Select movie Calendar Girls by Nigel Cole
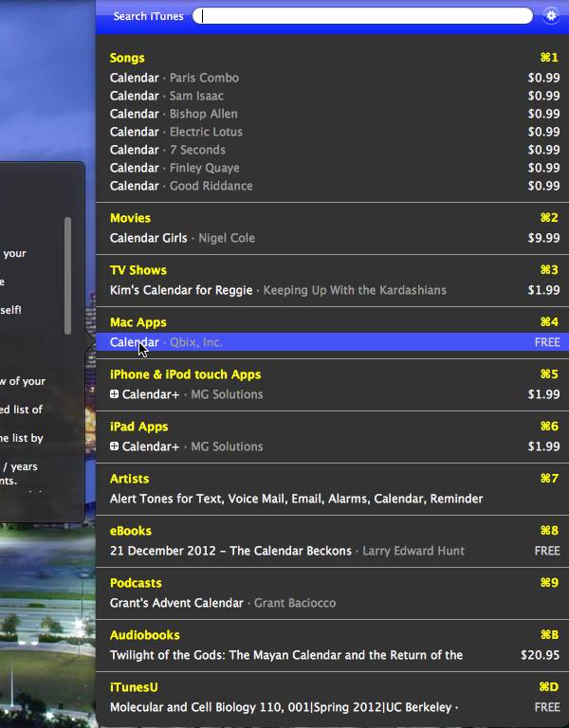569x728 pixels. (333, 238)
